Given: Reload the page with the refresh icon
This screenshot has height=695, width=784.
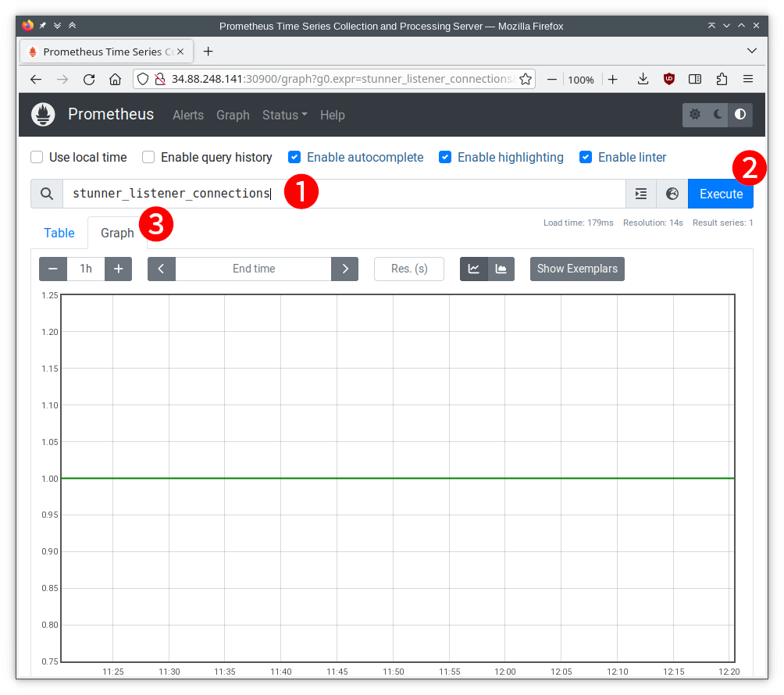Looking at the screenshot, I should (89, 79).
